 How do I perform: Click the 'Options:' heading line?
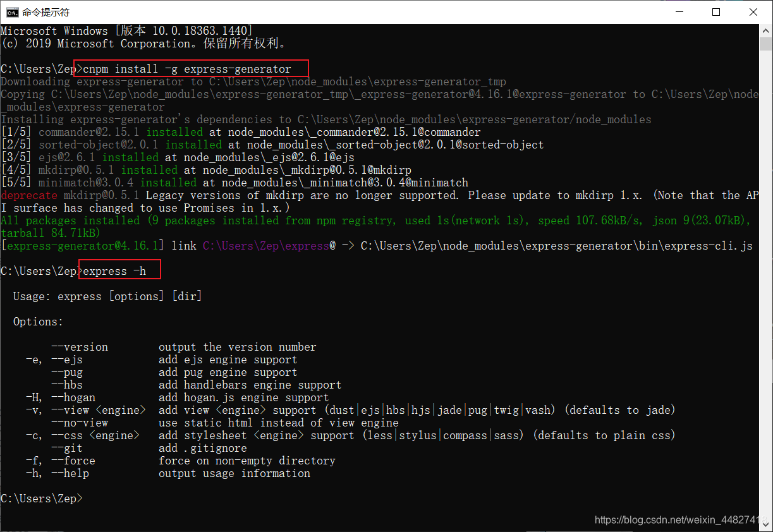click(39, 322)
